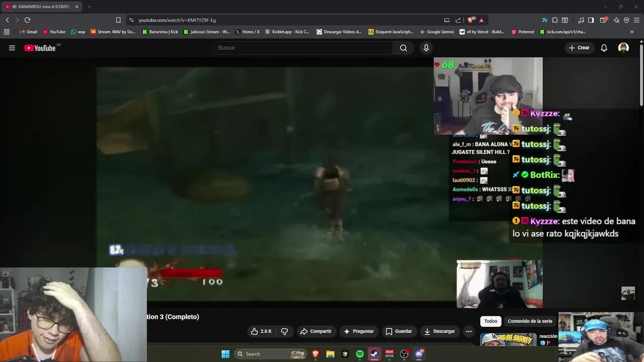Open the Home / X bookmark
644x362 pixels.
point(248,32)
